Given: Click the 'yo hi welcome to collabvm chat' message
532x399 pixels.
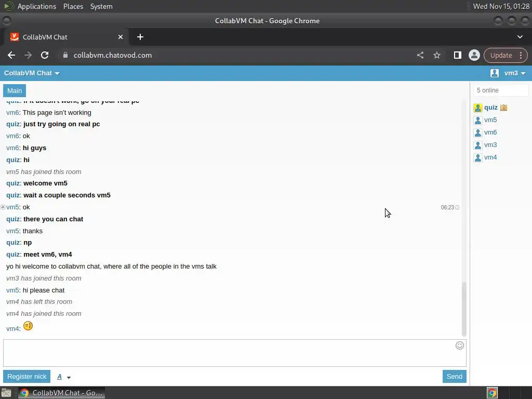Looking at the screenshot, I should [x=111, y=267].
